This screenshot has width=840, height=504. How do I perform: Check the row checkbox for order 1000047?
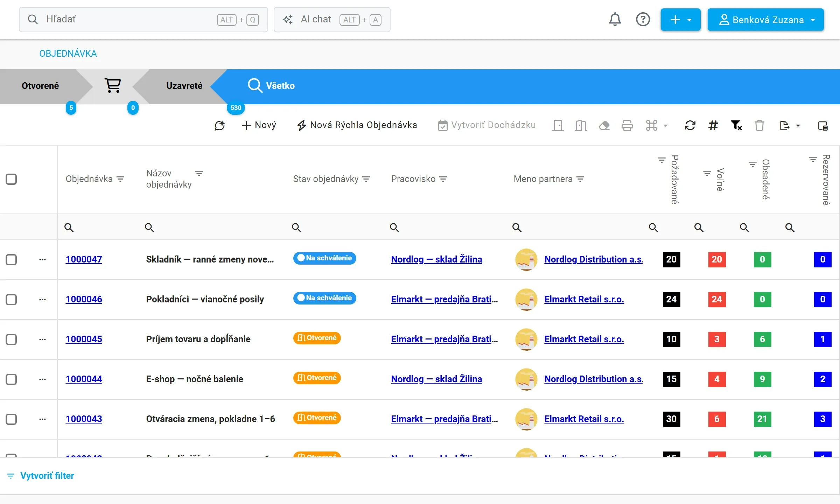point(11,260)
